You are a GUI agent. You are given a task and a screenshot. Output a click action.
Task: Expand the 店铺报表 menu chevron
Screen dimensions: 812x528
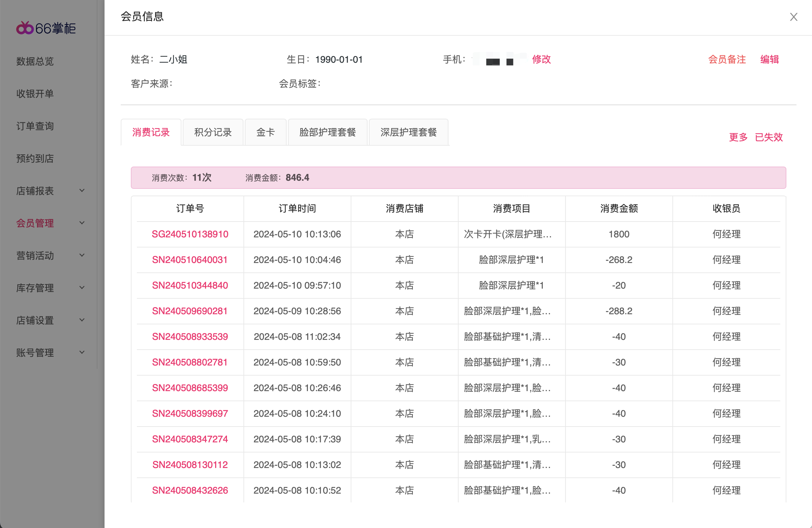82,190
